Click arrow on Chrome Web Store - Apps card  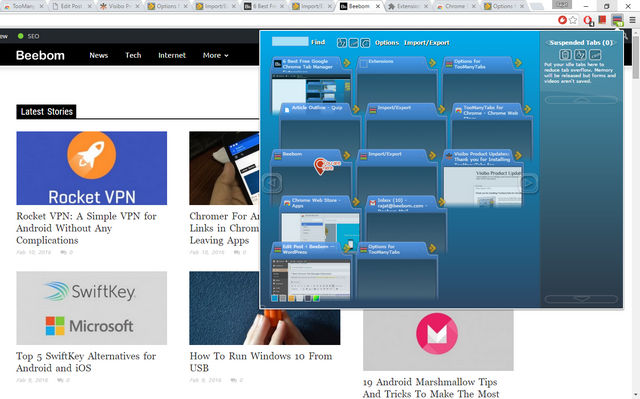click(x=356, y=202)
